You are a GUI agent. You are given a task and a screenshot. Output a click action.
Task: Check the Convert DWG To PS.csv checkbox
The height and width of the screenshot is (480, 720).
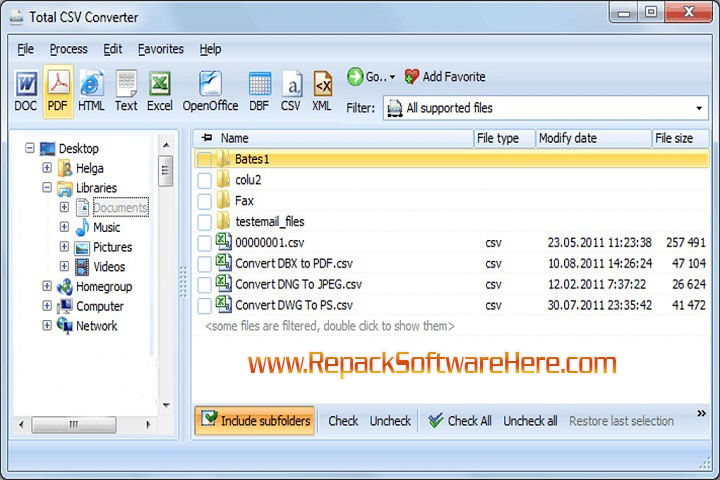(204, 305)
